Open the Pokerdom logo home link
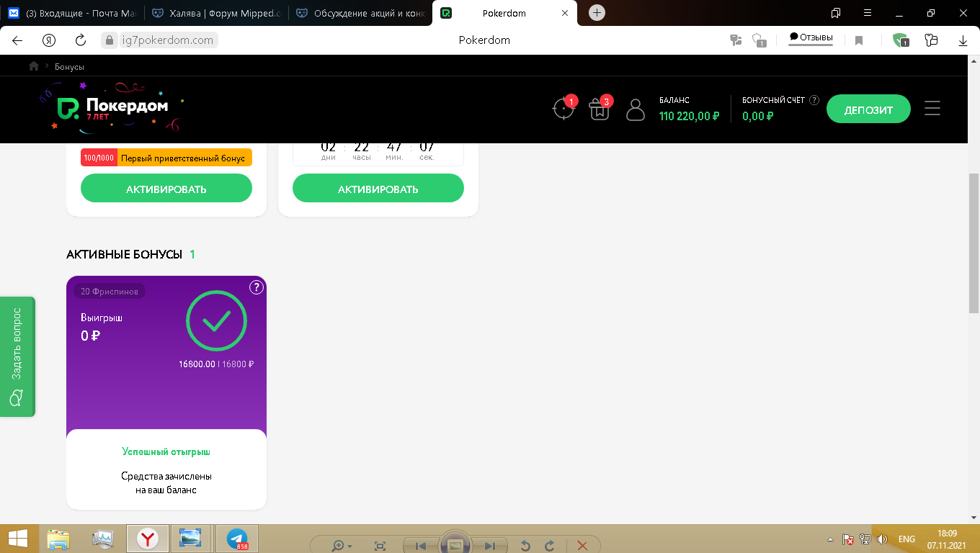The image size is (980, 553). [x=112, y=108]
